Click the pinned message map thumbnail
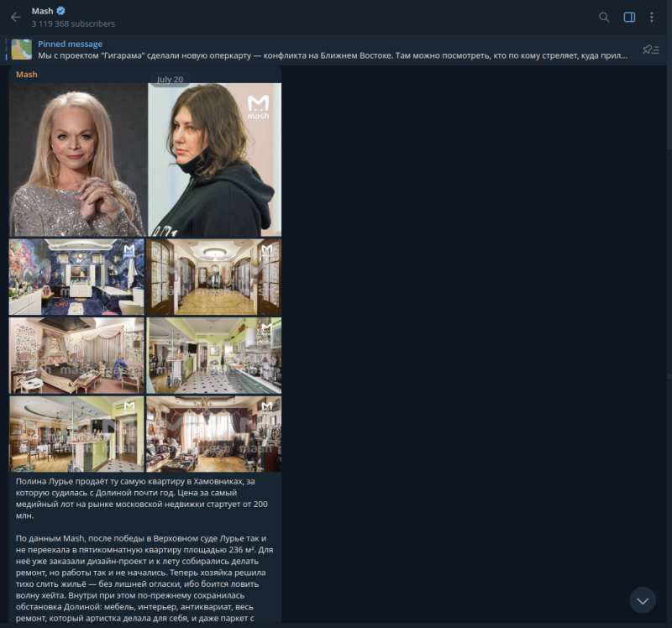The image size is (672, 628). tap(22, 50)
